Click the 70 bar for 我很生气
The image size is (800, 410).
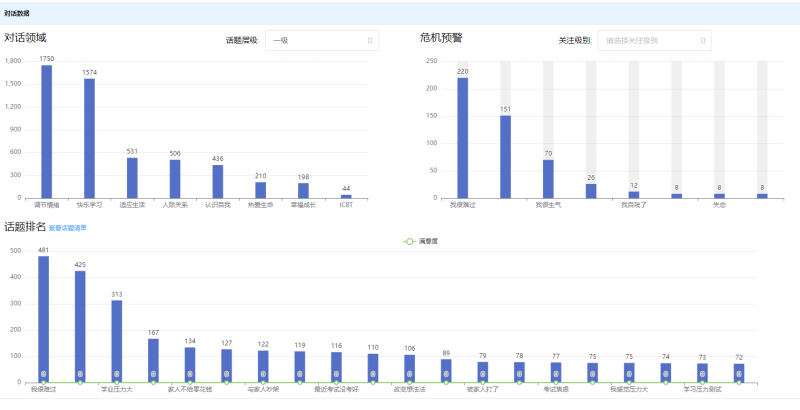coord(548,179)
